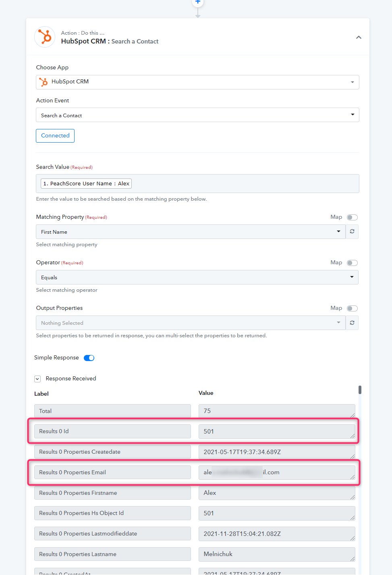
Task: Toggle Map switch for Matching Property
Action: 352,217
